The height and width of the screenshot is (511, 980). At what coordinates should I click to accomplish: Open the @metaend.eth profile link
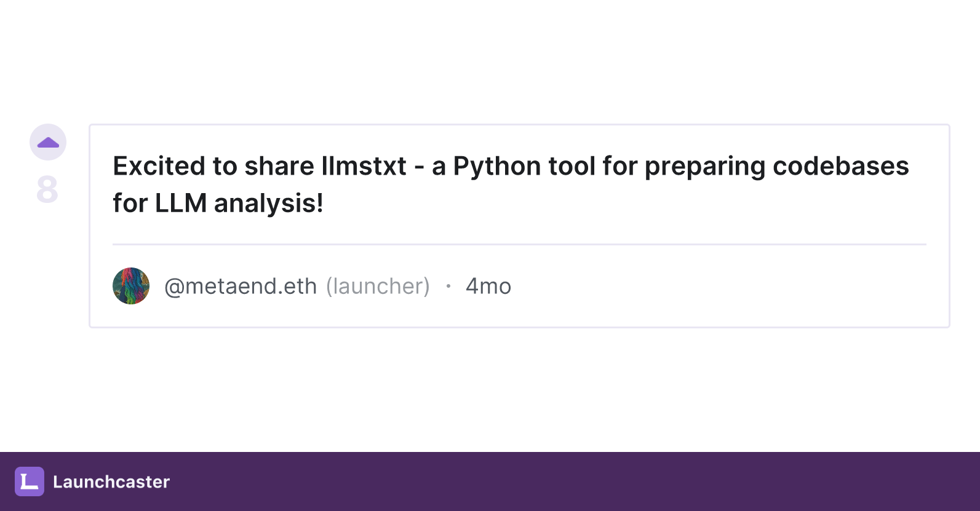coord(241,287)
